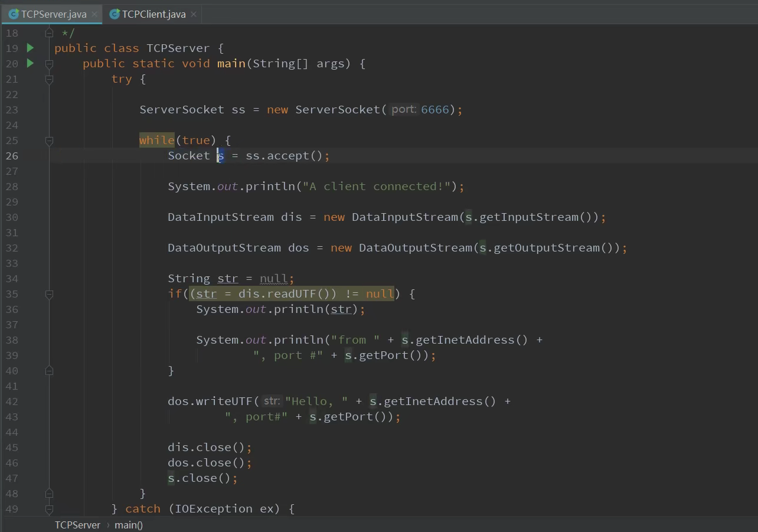Click the class name TCPServer on line 19
This screenshot has width=758, height=532.
[178, 48]
